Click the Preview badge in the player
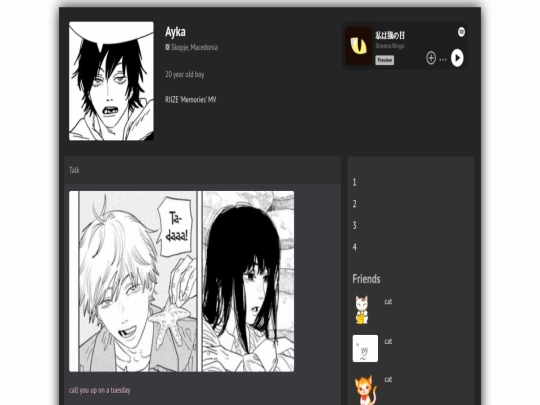Screen dimensions: 540x405 (x=384, y=60)
